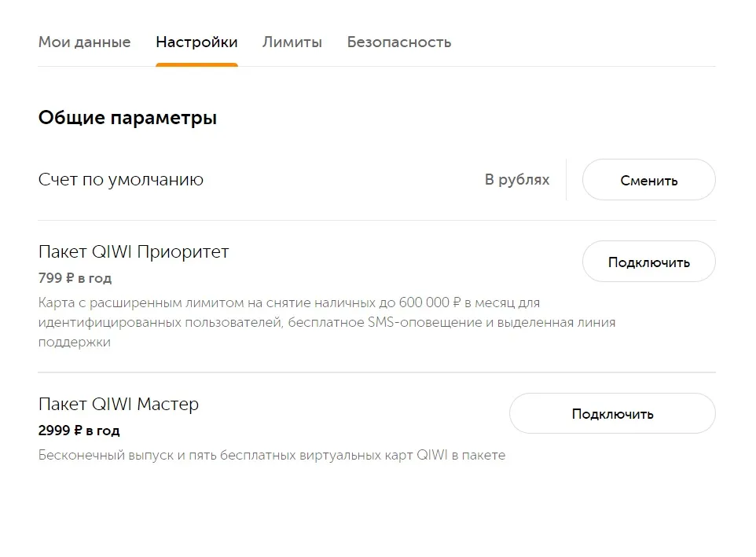The width and height of the screenshot is (756, 557).
Task: Click the Приоритет package description text
Action: pos(327,322)
